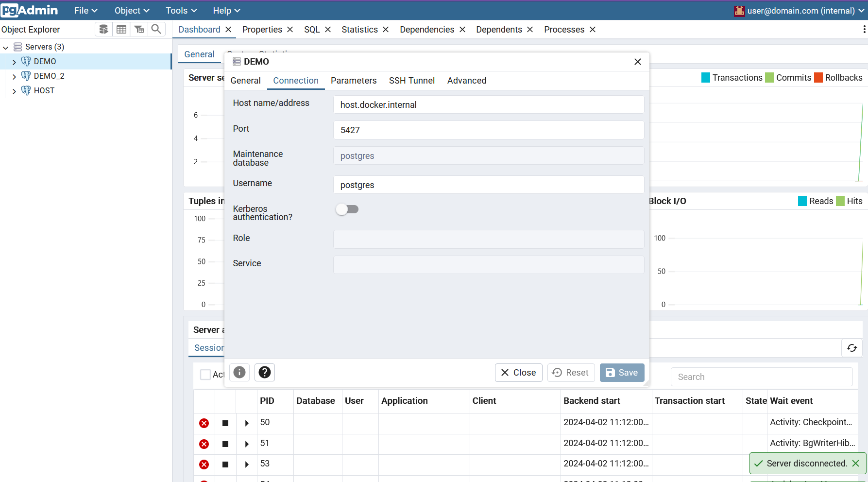The width and height of the screenshot is (868, 482).
Task: Select the DEMO_2 server in the tree
Action: pyautogui.click(x=49, y=76)
